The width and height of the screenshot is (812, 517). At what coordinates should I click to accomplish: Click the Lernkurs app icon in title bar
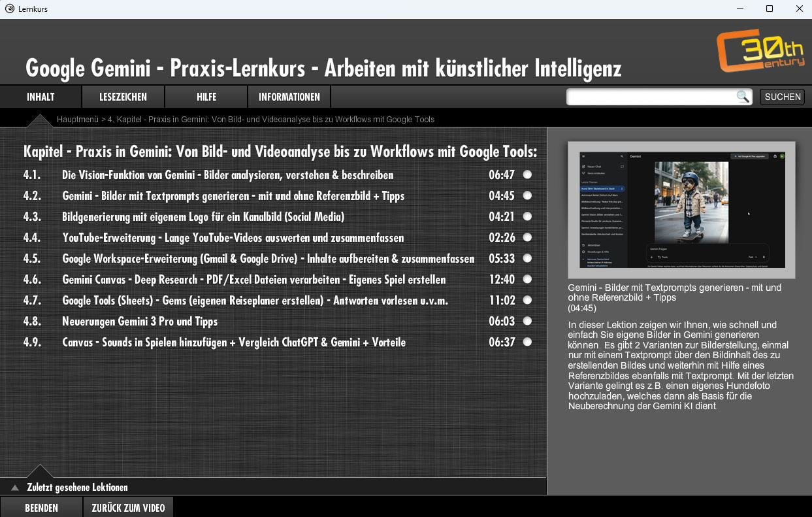(x=9, y=9)
